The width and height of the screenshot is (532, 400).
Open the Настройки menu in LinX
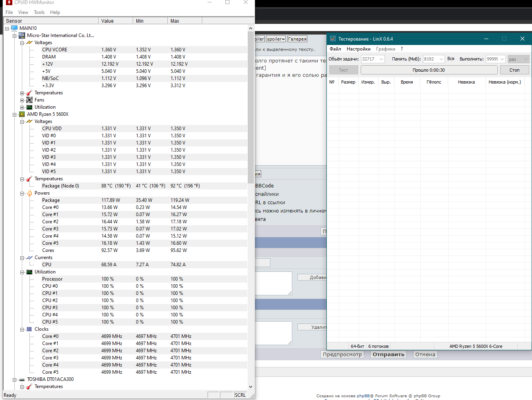pos(358,49)
